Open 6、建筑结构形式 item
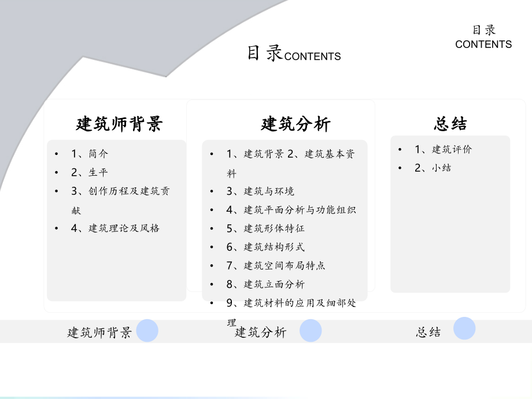The height and width of the screenshot is (399, 532). (265, 247)
